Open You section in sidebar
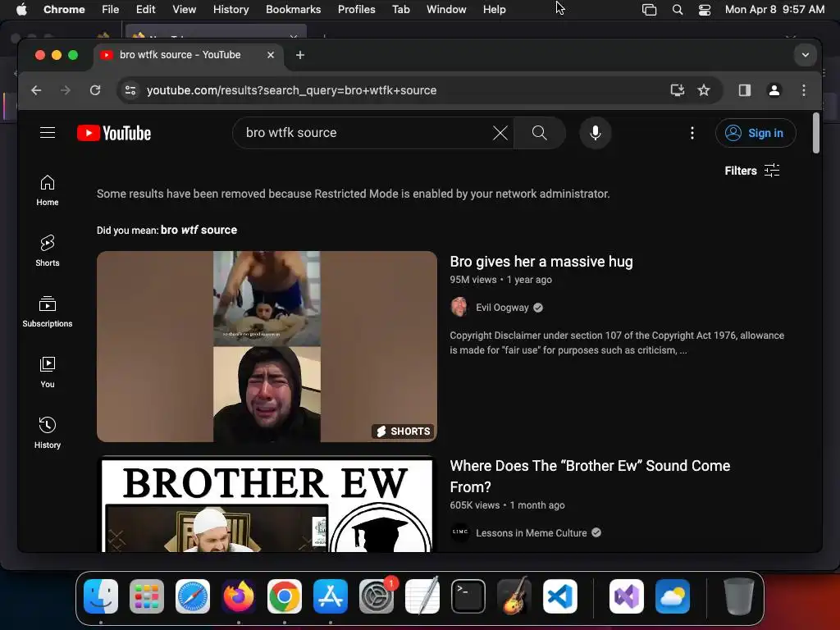Image resolution: width=840 pixels, height=630 pixels. [47, 372]
